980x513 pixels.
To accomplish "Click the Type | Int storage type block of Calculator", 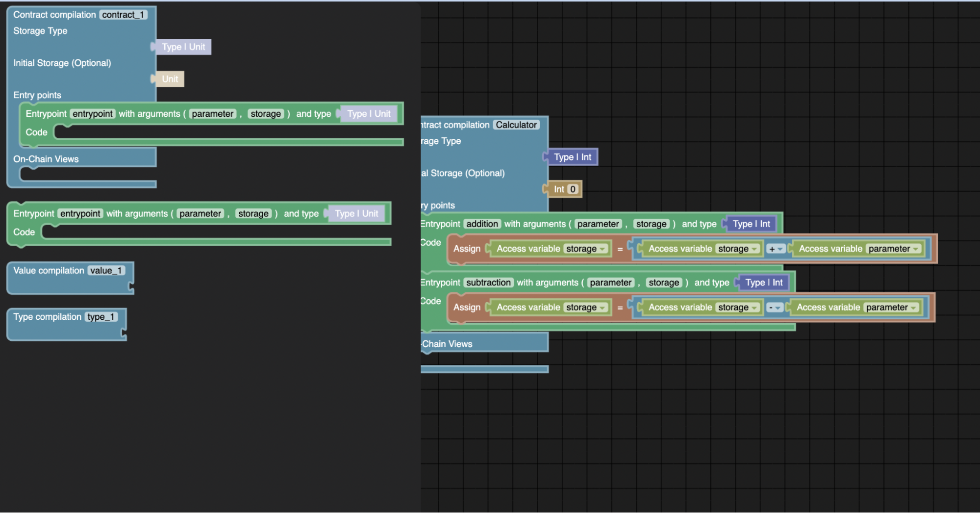I will pos(572,157).
